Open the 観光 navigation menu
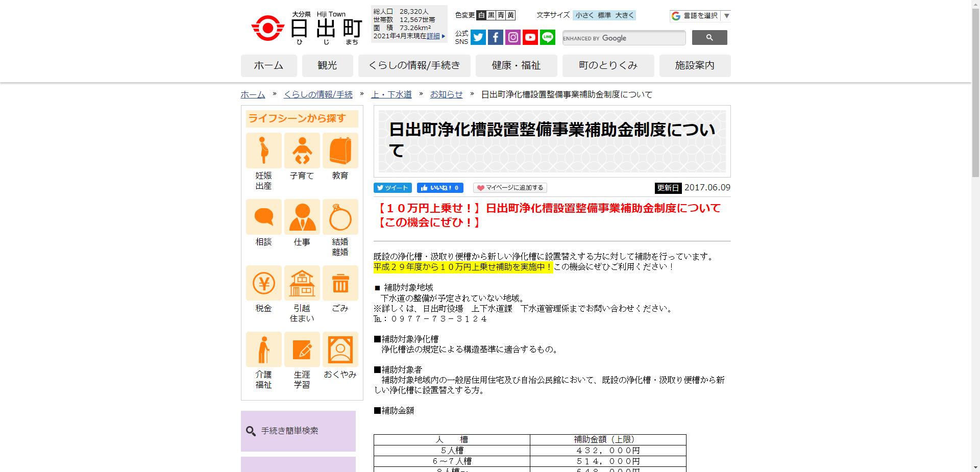 click(x=327, y=65)
